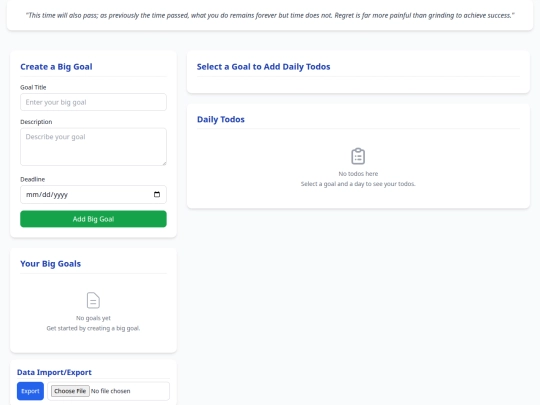Click the blue Export button
Screen dimensions: 540x405
pos(30,391)
